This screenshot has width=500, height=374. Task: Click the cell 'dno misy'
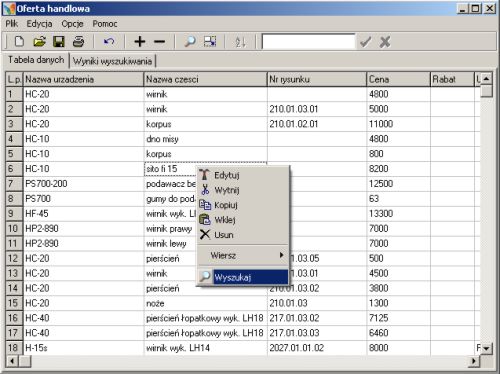pyautogui.click(x=205, y=139)
